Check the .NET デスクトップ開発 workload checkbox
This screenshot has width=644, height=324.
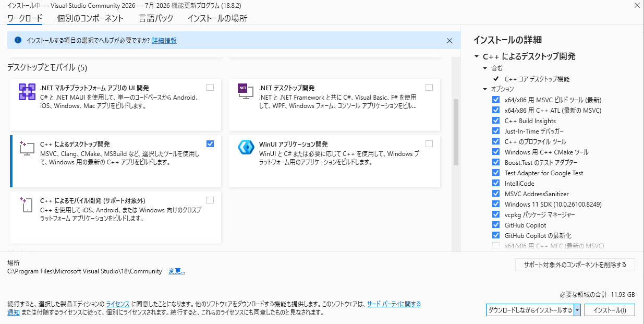429,88
